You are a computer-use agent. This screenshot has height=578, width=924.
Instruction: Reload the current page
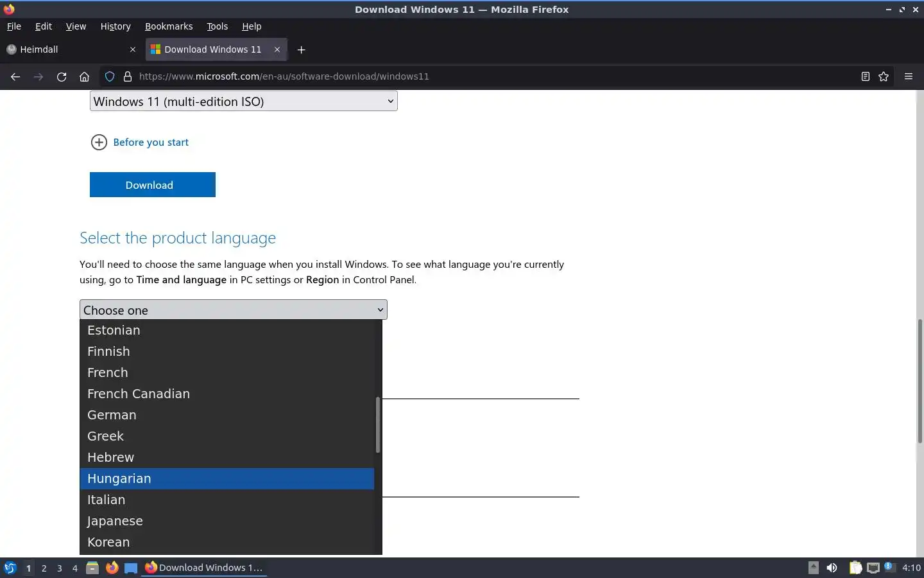pyautogui.click(x=62, y=76)
